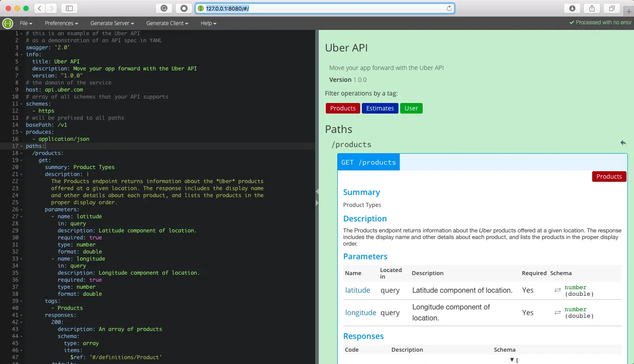Jump to /products path in the YAML
The height and width of the screenshot is (364, 634).
(x=623, y=143)
